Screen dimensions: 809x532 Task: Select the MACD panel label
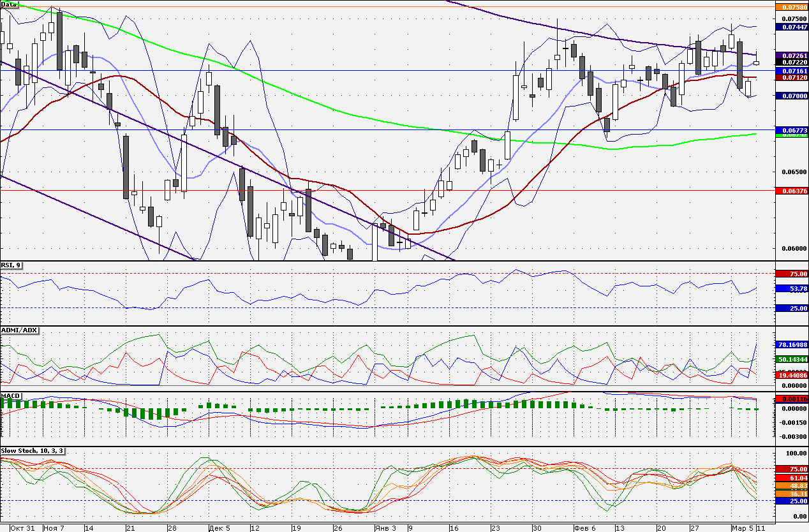[11, 395]
